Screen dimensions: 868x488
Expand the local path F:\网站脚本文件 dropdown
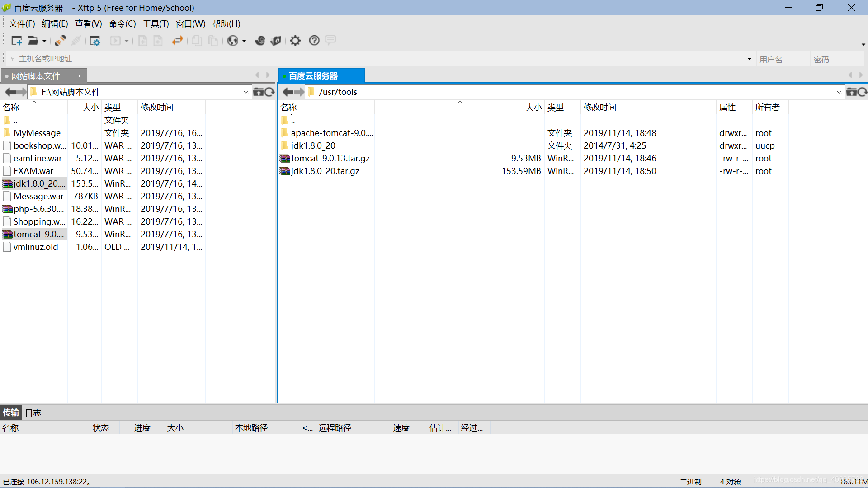pos(246,92)
